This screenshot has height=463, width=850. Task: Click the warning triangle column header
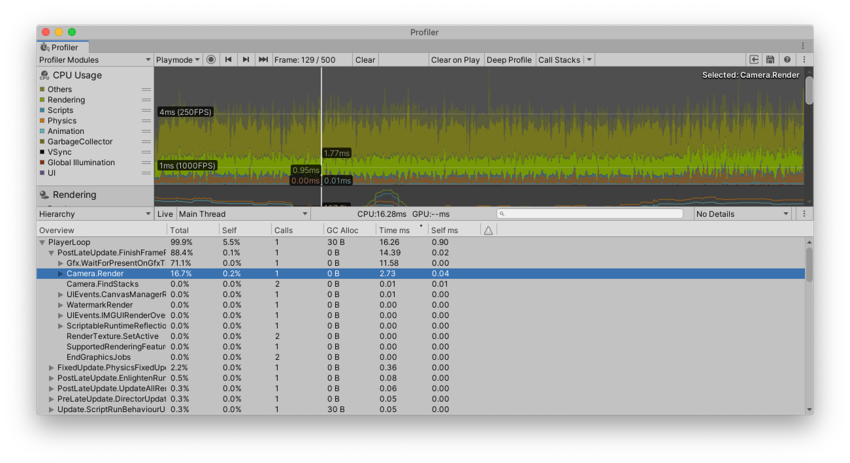[x=488, y=230]
